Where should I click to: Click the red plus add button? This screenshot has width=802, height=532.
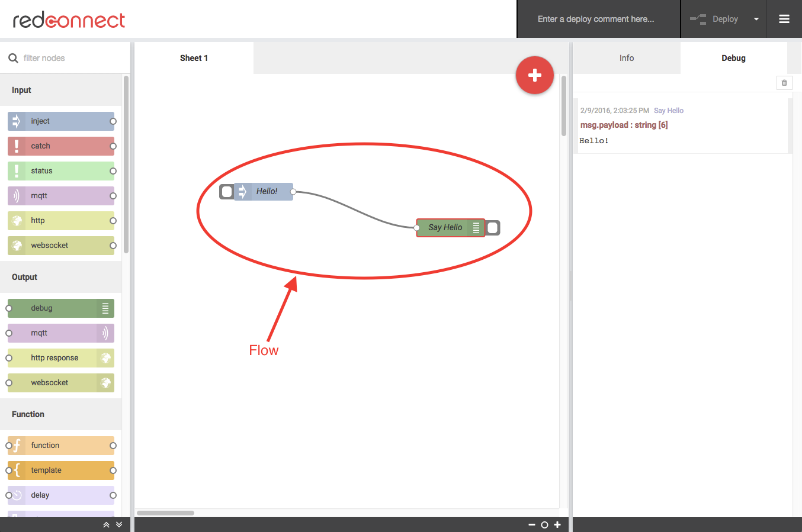(535, 75)
